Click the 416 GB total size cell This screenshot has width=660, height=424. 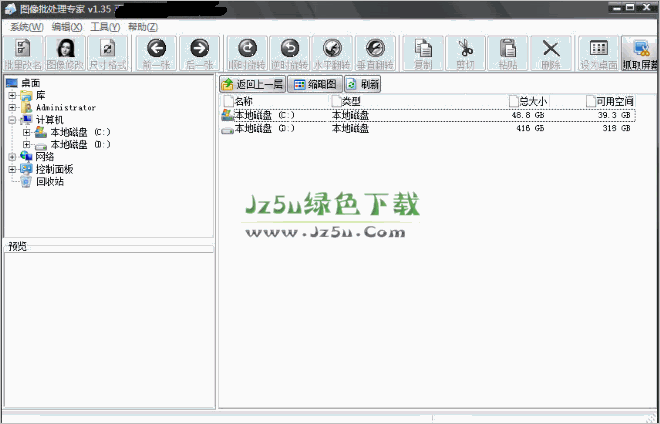click(530, 128)
